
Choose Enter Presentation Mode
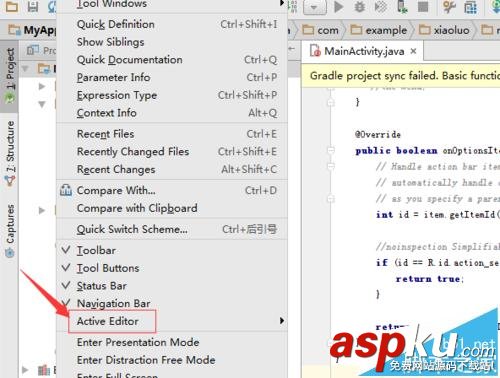point(172,342)
